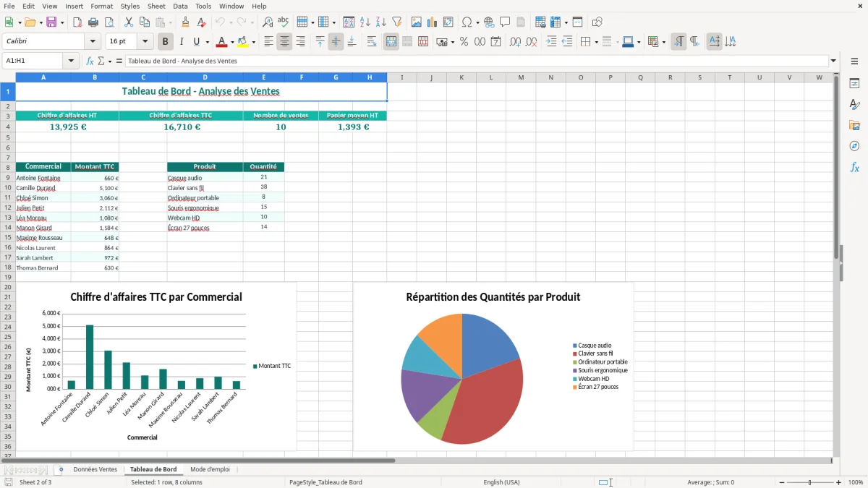The height and width of the screenshot is (488, 868).
Task: Click the Sheet 2 of 3 indicator
Action: 35,482
